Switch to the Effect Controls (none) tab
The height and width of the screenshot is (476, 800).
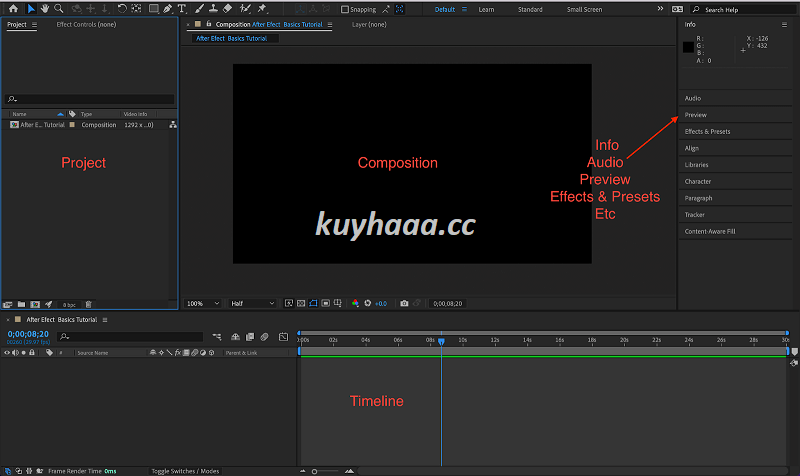coord(86,24)
